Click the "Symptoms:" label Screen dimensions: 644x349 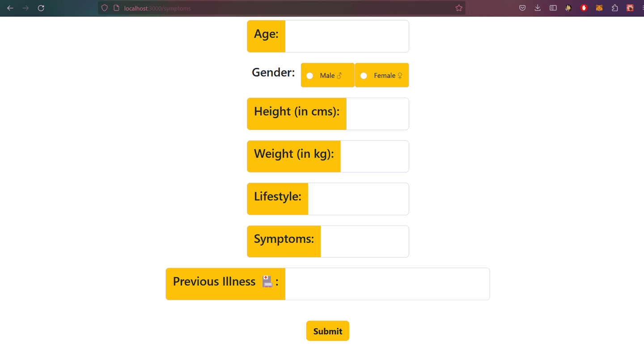point(284,239)
